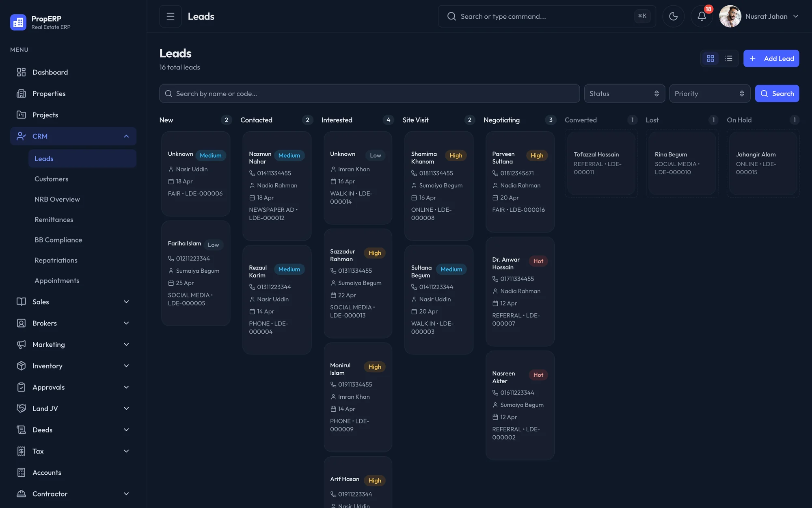Screen dimensions: 812x508
Task: Open Fariha Islam lead card
Action: 196,273
